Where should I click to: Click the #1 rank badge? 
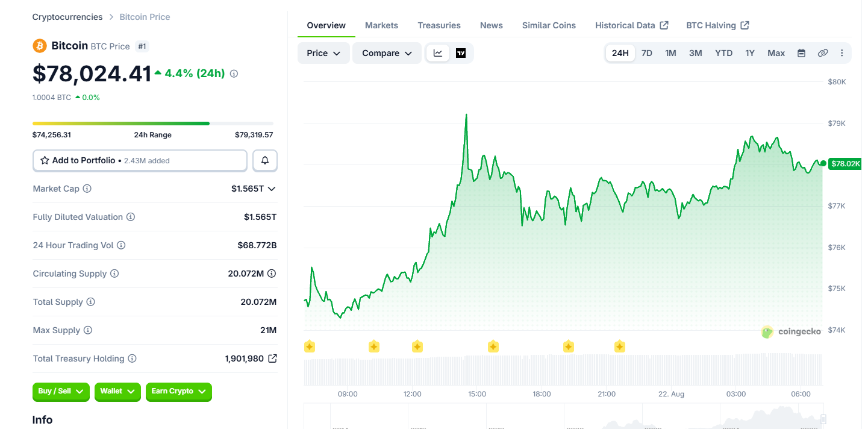tap(142, 46)
